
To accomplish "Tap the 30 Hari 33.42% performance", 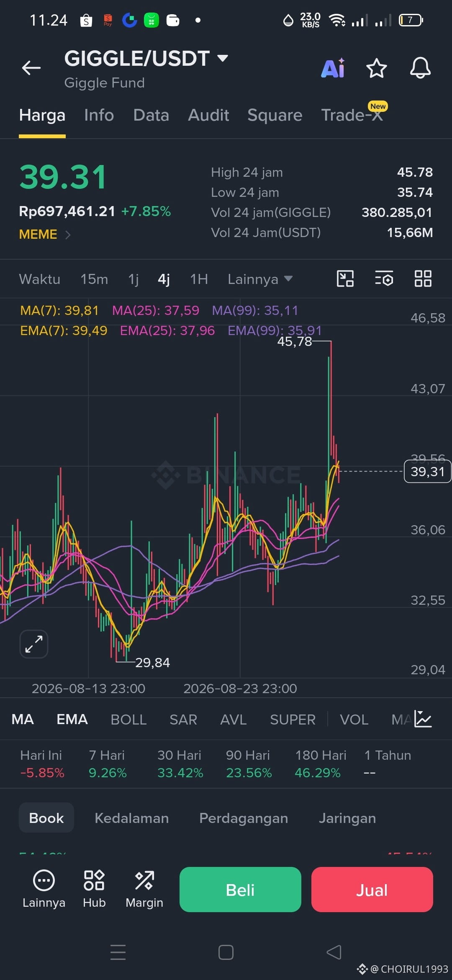I will [x=180, y=764].
